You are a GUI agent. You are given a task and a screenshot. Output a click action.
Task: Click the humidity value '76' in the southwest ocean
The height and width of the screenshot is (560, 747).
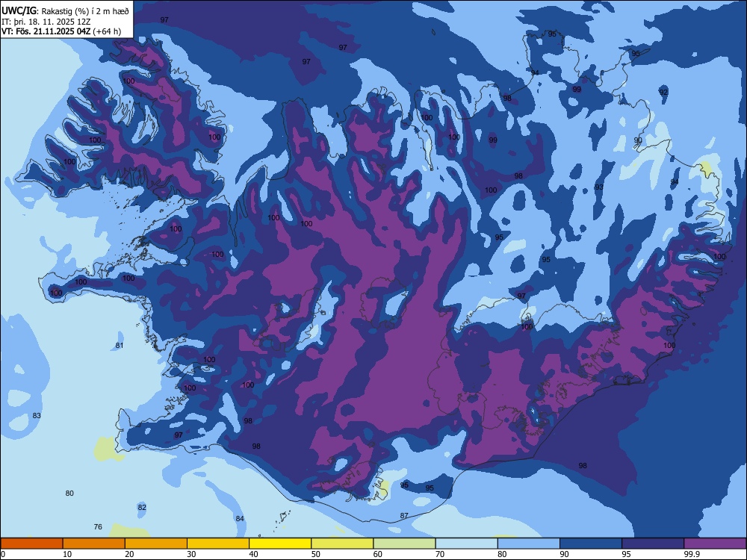[x=98, y=526]
